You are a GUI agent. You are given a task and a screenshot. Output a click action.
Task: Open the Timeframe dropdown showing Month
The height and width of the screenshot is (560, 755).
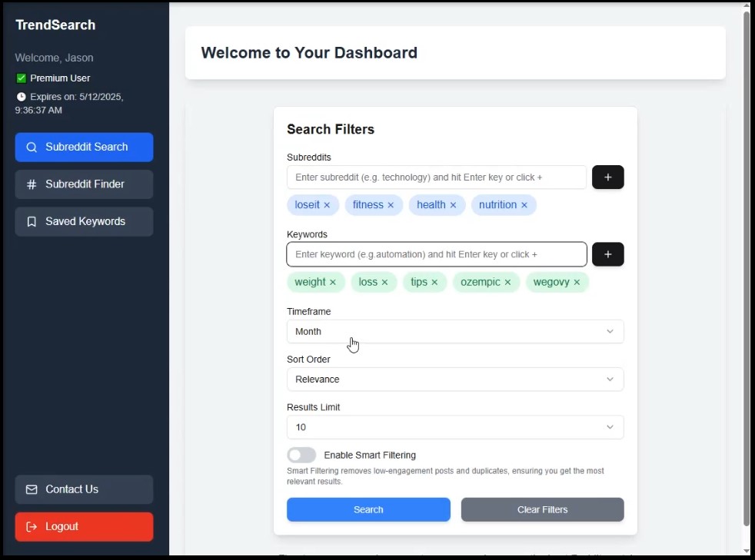coord(455,332)
